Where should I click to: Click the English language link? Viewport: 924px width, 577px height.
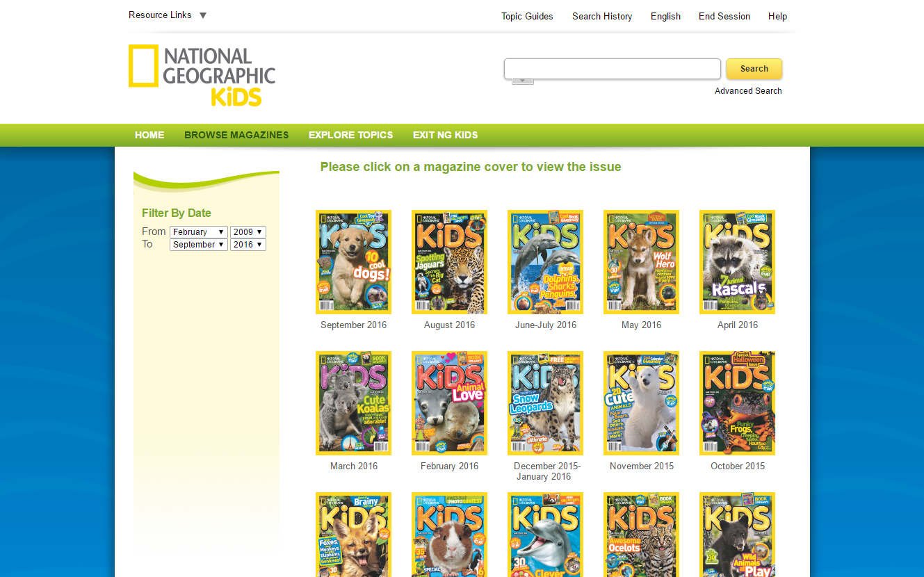tap(665, 16)
